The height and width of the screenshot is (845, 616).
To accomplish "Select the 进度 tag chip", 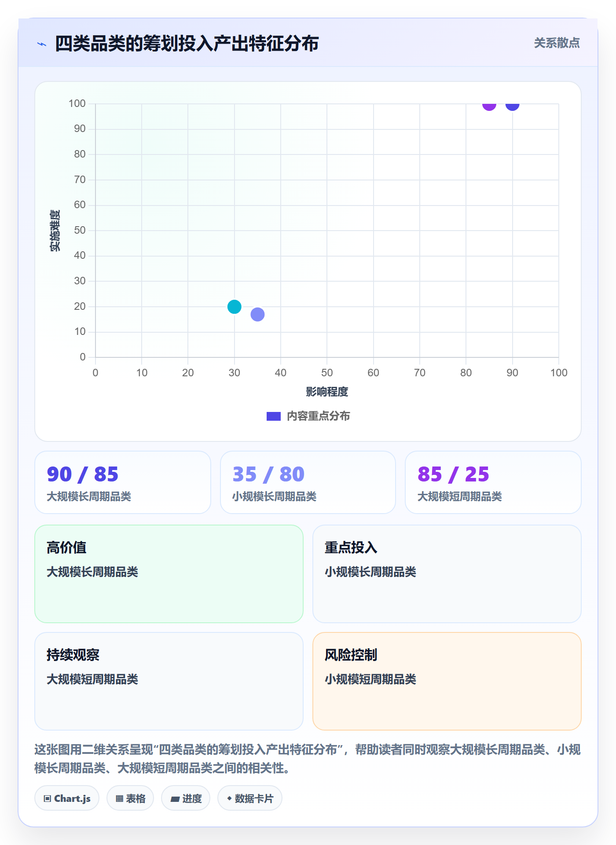I will click(x=186, y=798).
